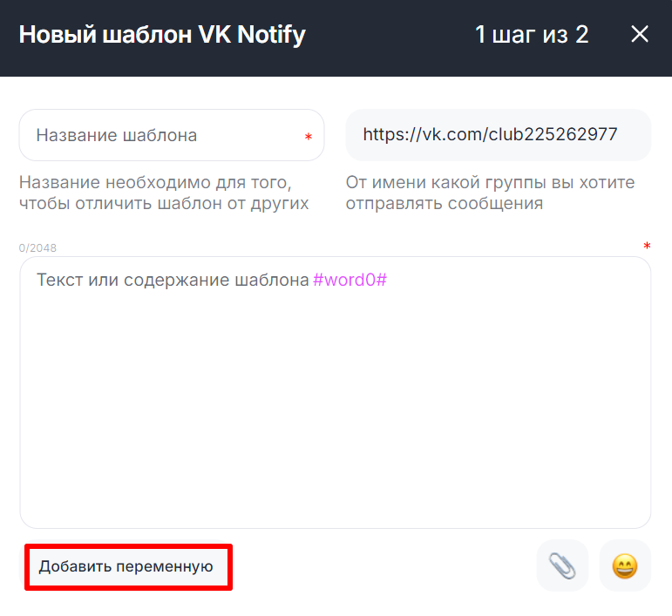672x616 pixels.
Task: Close the New VK Notify template dialog
Action: pyautogui.click(x=640, y=35)
